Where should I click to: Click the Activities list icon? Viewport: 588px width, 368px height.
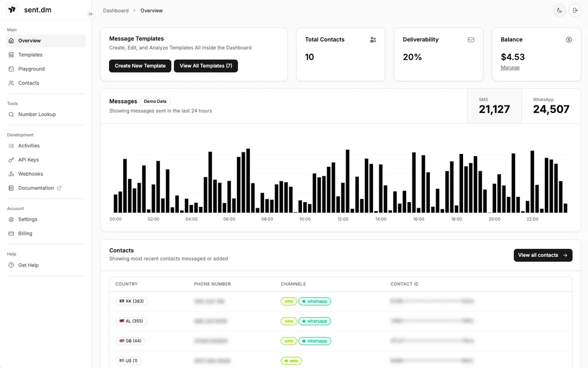click(11, 146)
